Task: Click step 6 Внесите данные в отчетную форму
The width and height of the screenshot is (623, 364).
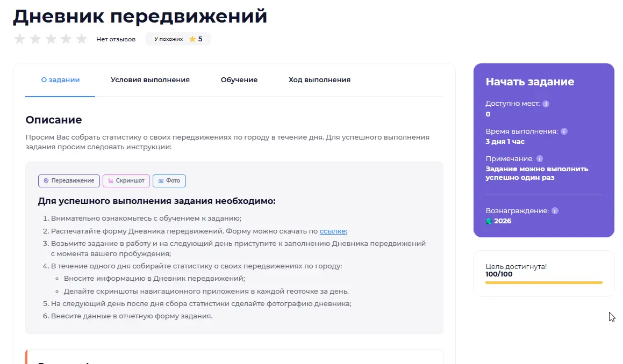Action: pyautogui.click(x=132, y=316)
